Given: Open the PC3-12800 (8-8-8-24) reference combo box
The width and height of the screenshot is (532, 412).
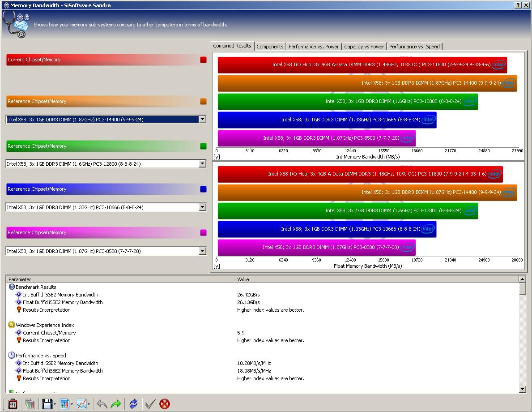Looking at the screenshot, I should (x=106, y=164).
